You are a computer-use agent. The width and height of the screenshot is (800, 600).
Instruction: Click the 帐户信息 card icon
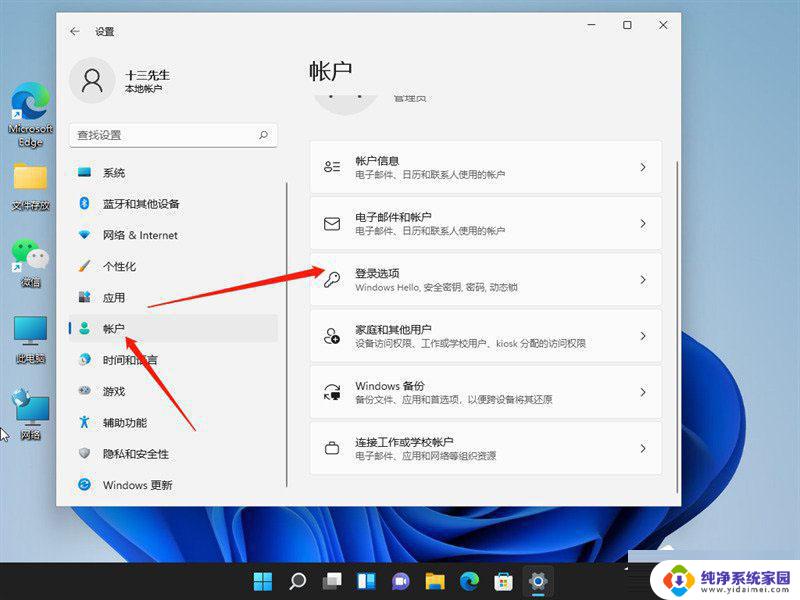(x=332, y=167)
